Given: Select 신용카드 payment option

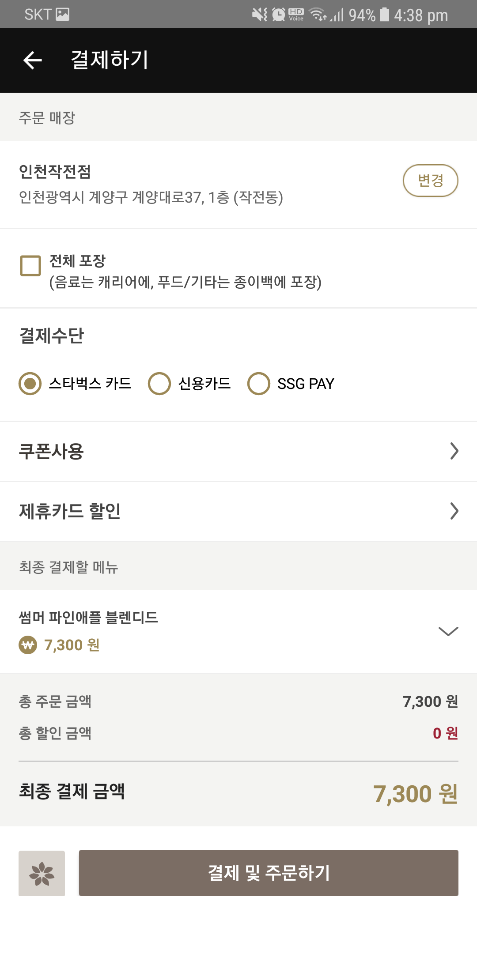Looking at the screenshot, I should 159,383.
